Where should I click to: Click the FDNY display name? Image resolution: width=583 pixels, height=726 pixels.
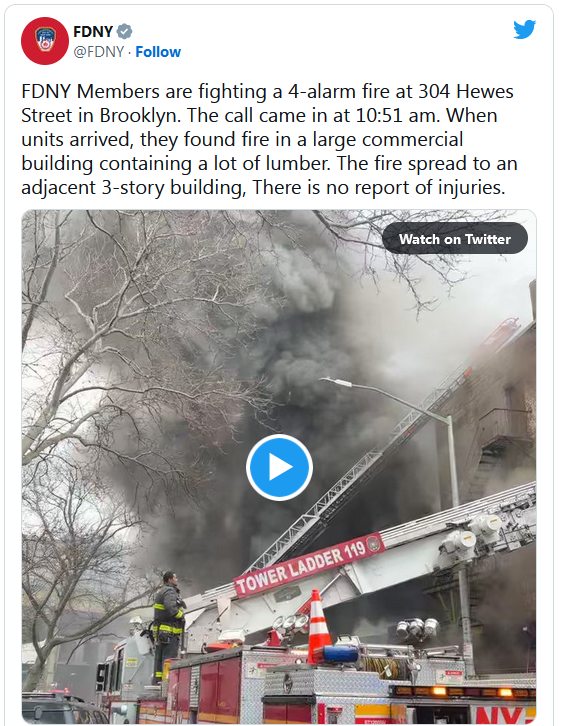coord(93,31)
